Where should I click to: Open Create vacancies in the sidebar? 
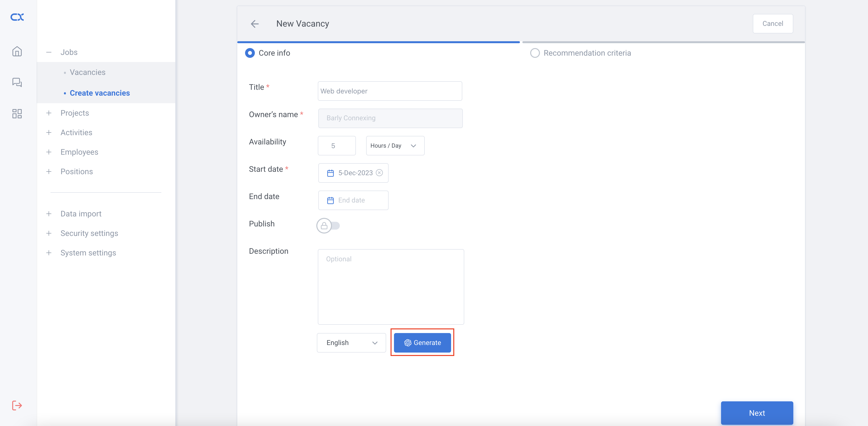pyautogui.click(x=100, y=93)
